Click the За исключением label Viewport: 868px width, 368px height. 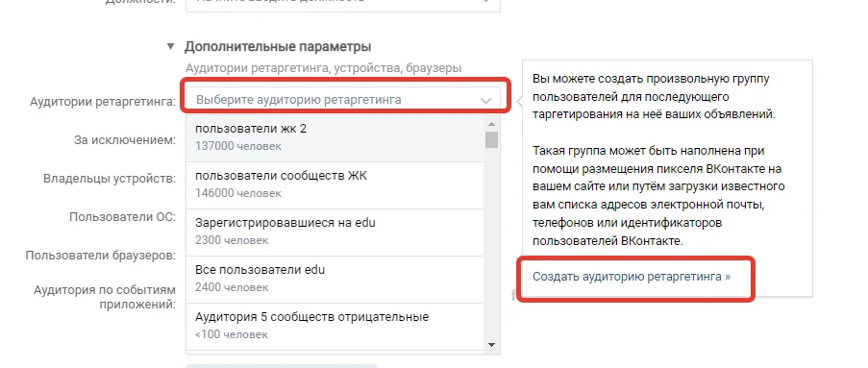(x=125, y=140)
